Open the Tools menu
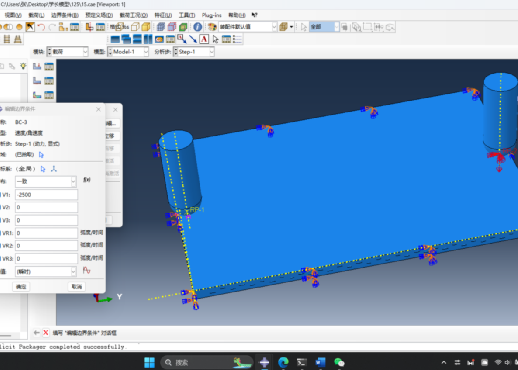Viewport: 518px width, 370px height. [187, 15]
